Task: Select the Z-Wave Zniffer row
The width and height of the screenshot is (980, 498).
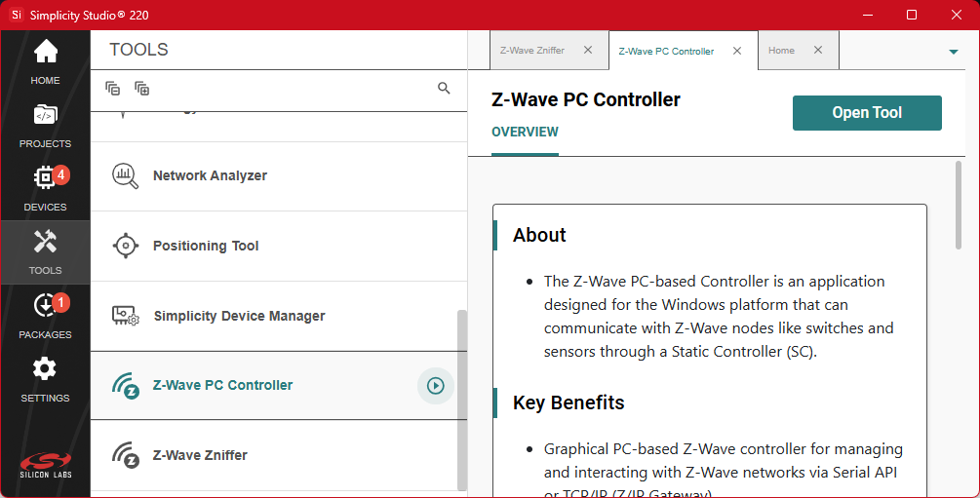Action: click(279, 455)
